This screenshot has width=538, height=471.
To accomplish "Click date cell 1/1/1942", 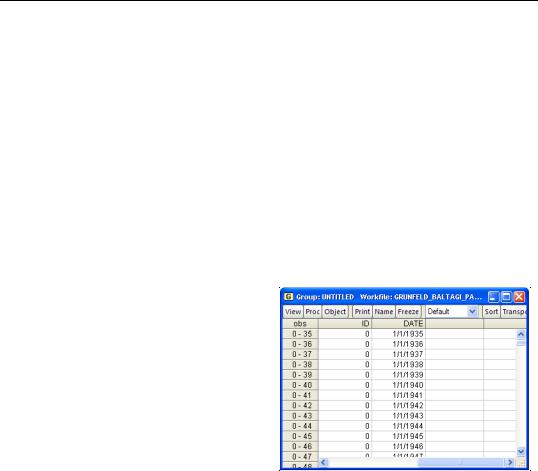I will (399, 405).
